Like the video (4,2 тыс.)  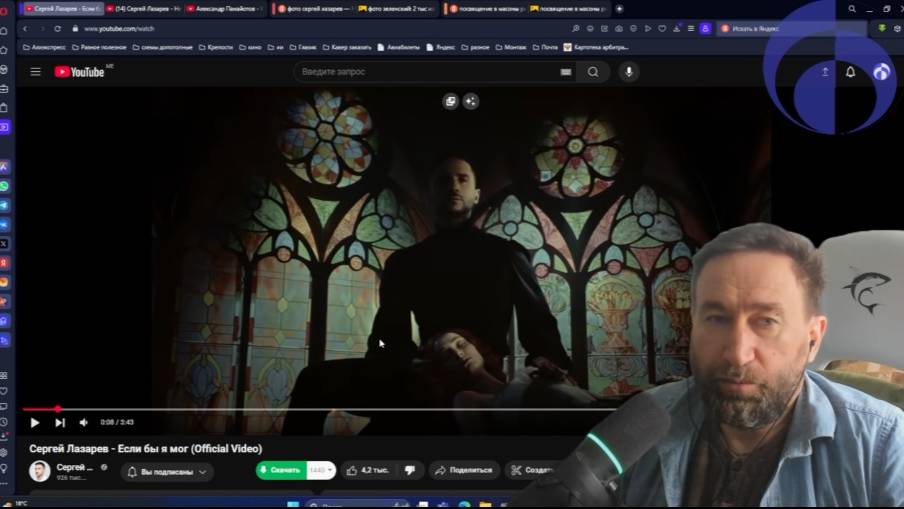coord(368,470)
